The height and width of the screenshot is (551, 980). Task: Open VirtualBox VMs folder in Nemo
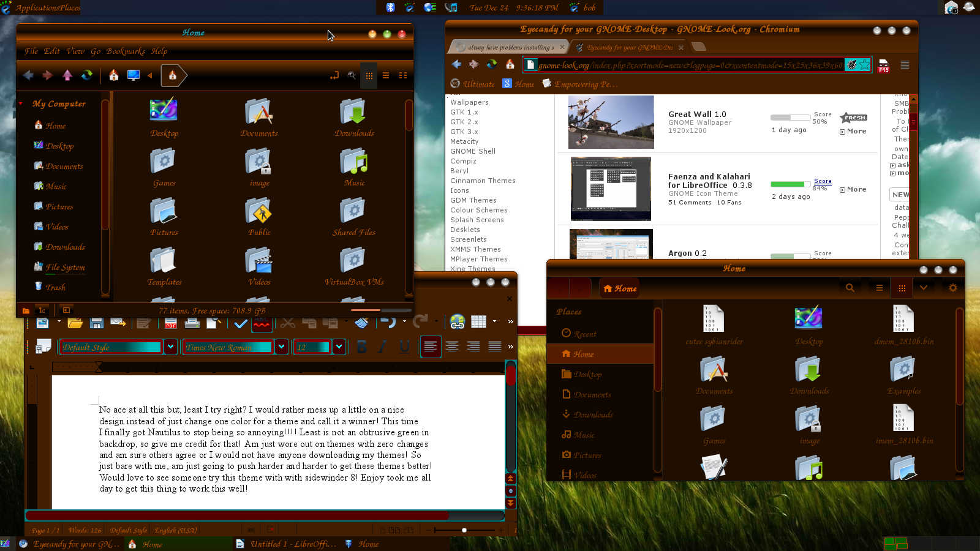(353, 261)
